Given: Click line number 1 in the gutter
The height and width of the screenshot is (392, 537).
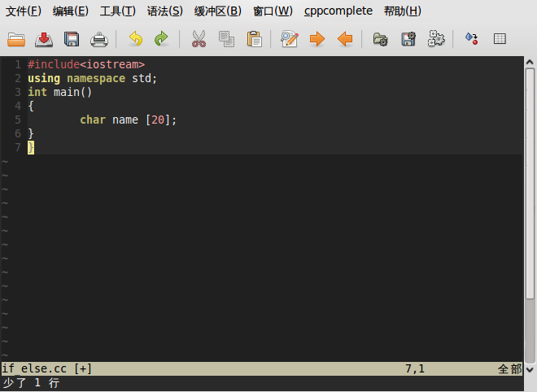Looking at the screenshot, I should (x=18, y=64).
